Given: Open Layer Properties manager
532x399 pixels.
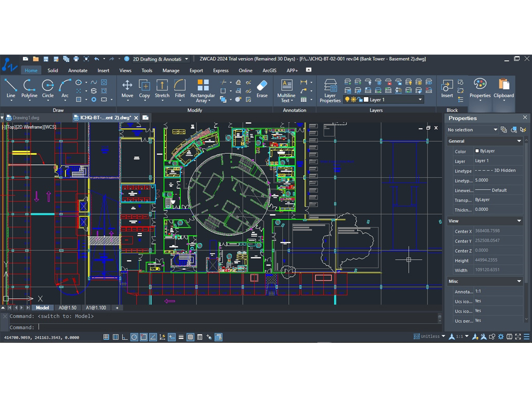Looking at the screenshot, I should (x=330, y=89).
